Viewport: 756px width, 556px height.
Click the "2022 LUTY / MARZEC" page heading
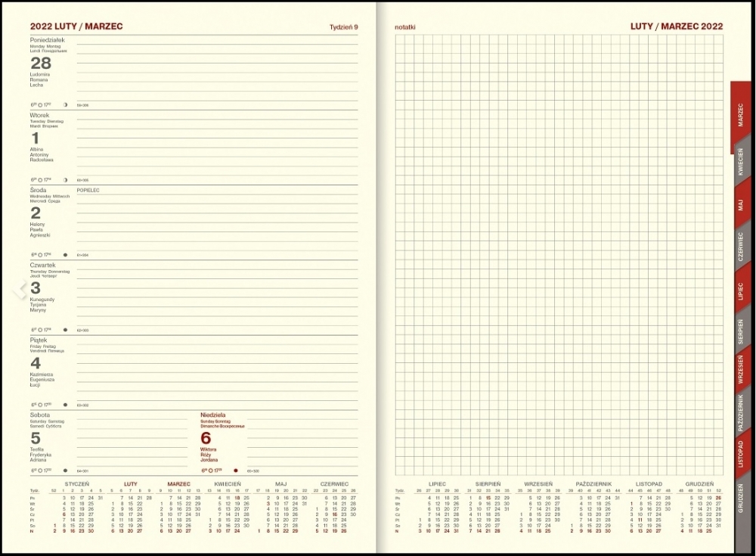point(76,26)
